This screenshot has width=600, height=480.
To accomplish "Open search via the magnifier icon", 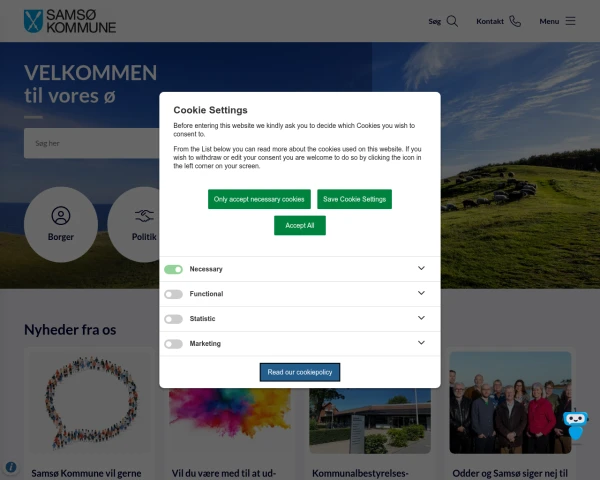I will click(x=452, y=21).
